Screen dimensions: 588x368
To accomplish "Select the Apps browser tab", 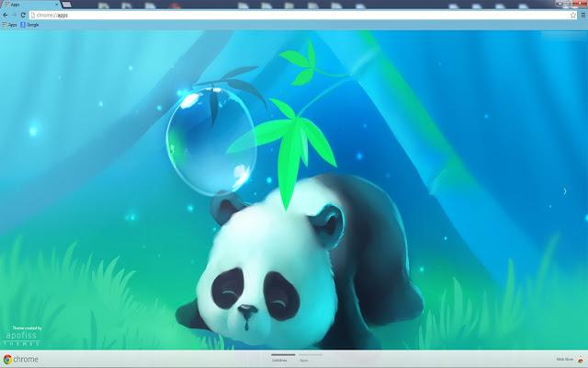I will pyautogui.click(x=30, y=5).
